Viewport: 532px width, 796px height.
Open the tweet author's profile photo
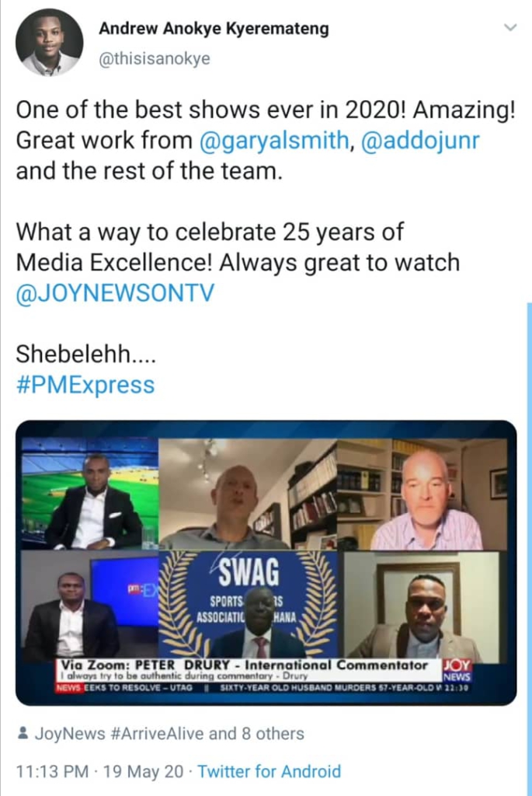click(x=49, y=43)
